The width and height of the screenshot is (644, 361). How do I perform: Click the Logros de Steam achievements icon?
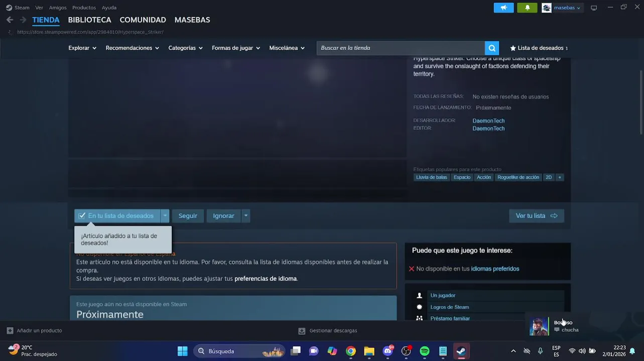[420, 307]
